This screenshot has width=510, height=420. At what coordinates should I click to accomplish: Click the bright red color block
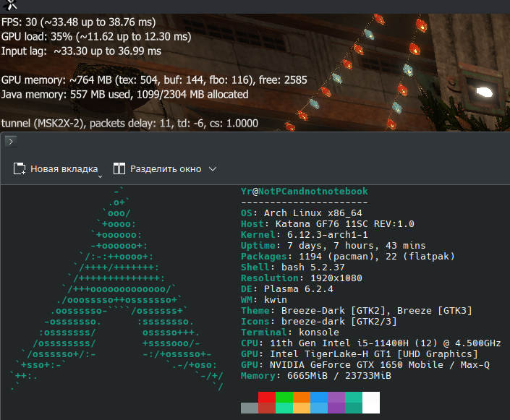coord(267,397)
